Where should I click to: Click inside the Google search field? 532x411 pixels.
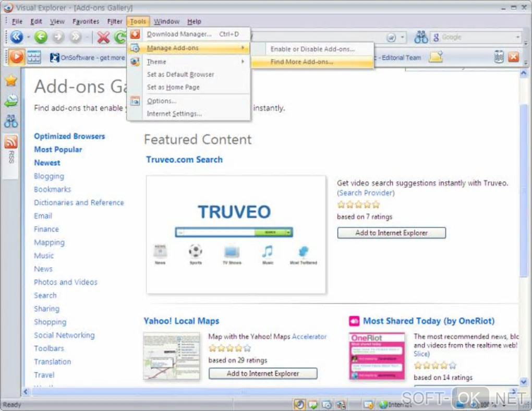tap(477, 37)
